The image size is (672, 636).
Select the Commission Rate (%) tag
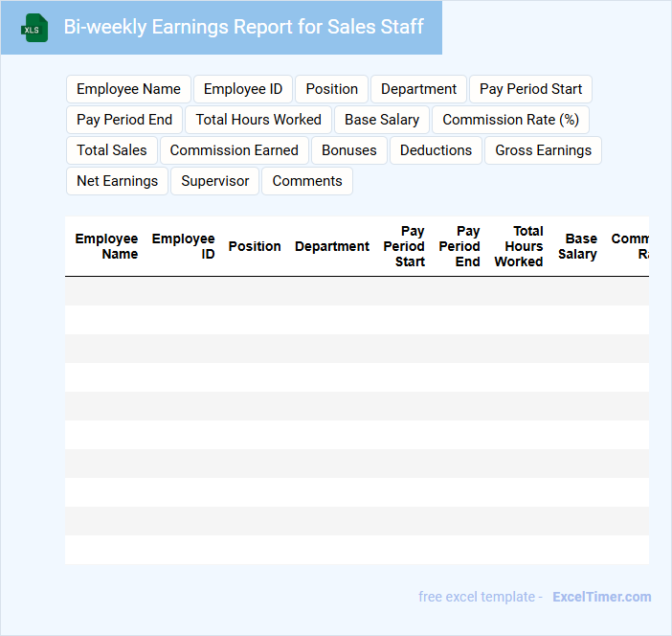pos(510,120)
